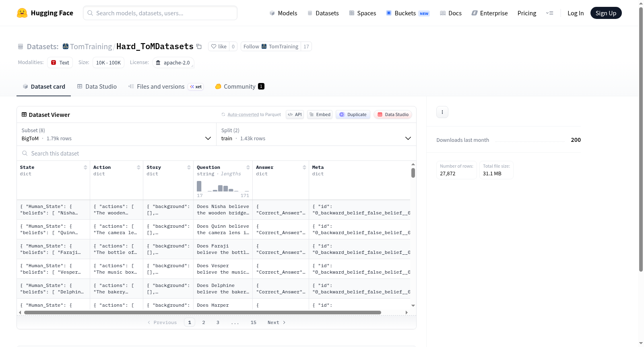The width and height of the screenshot is (644, 347).
Task: Copy dataset name with the copy icon
Action: 199,46
